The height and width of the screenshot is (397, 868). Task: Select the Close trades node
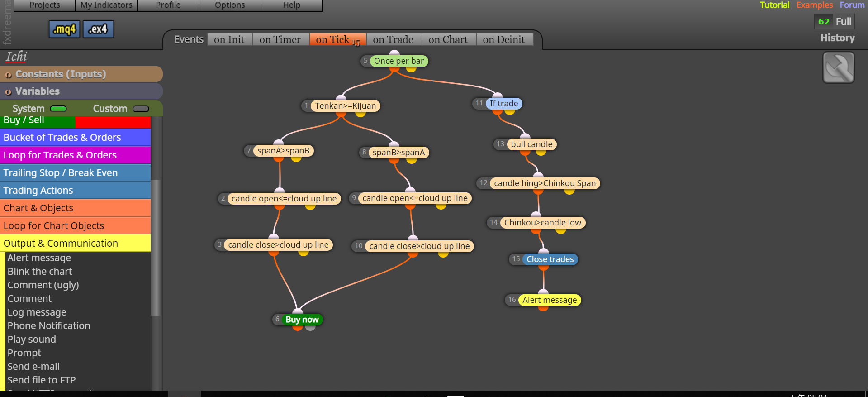click(550, 259)
